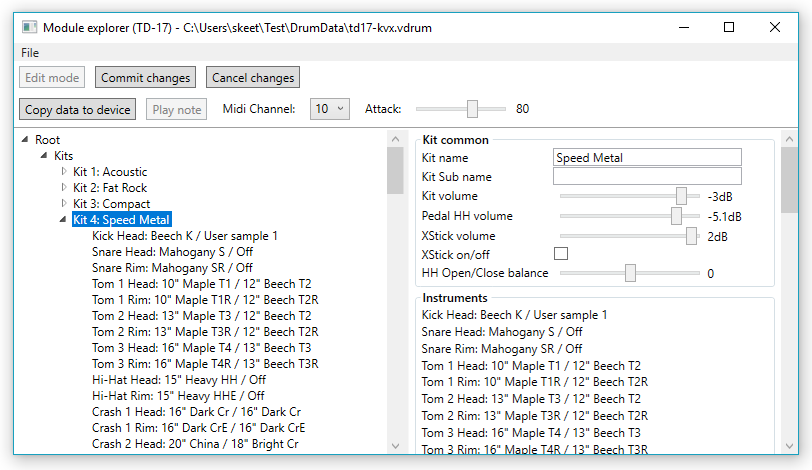Click tree panel scroll up arrow
The width and height of the screenshot is (812, 470).
coord(396,139)
